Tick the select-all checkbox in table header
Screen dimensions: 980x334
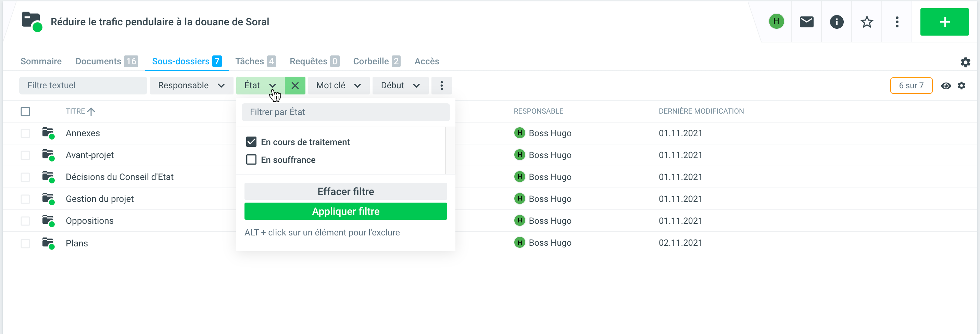(x=25, y=112)
